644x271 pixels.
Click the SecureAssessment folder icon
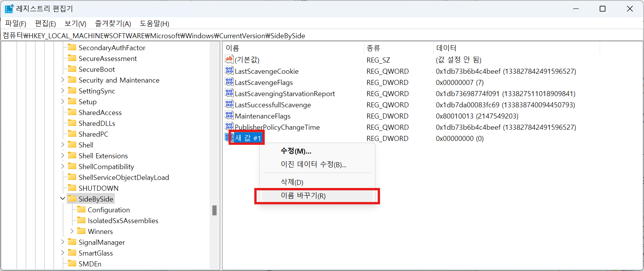click(x=72, y=58)
